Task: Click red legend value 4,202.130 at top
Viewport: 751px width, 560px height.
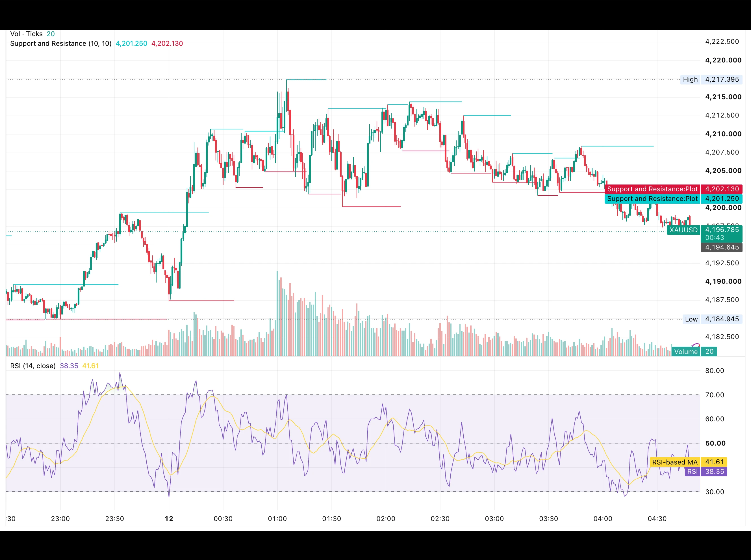Action: [x=167, y=44]
